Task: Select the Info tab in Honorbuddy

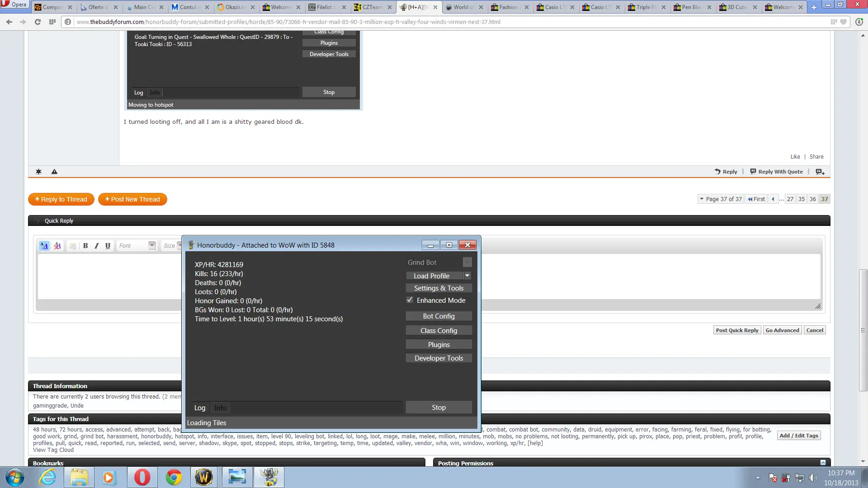Action: pyautogui.click(x=220, y=408)
